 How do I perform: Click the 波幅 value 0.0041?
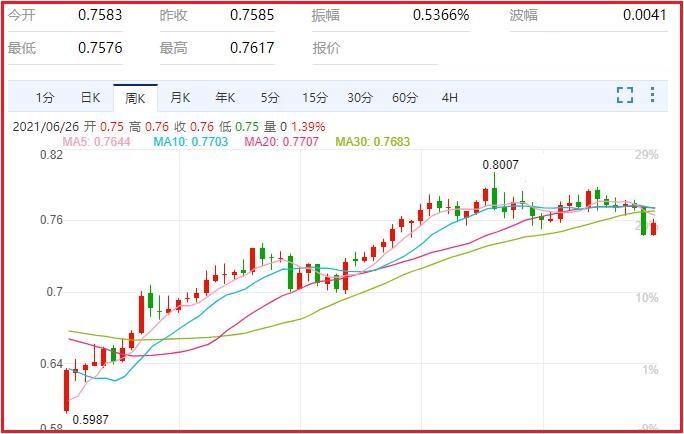[644, 15]
